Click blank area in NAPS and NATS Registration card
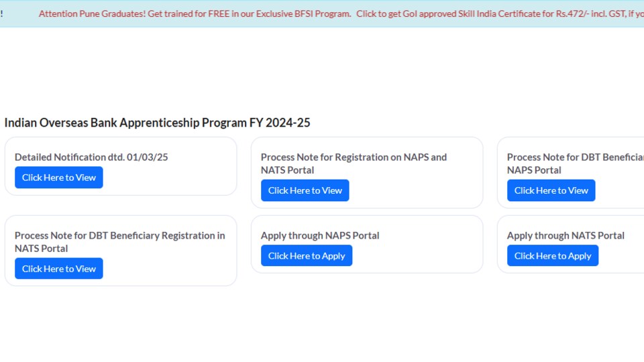This screenshot has width=644, height=362. click(415, 191)
